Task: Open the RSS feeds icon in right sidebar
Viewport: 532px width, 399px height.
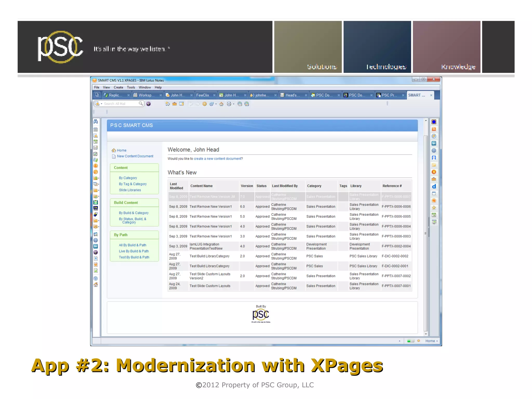Action: point(434,129)
